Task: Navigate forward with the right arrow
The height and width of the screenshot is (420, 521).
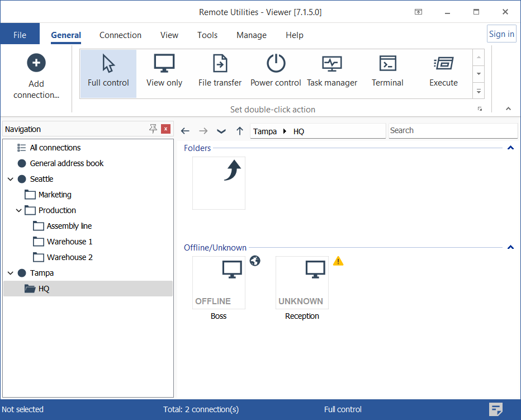Action: pyautogui.click(x=203, y=131)
